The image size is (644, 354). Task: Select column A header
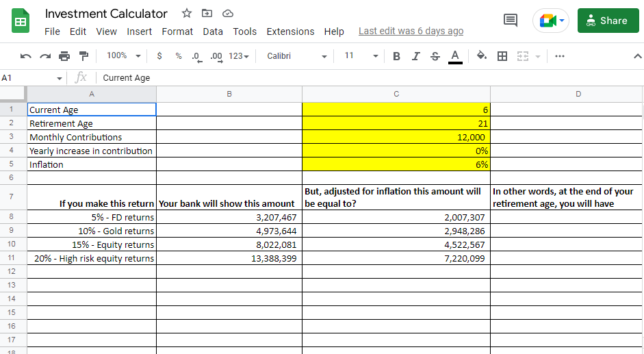pyautogui.click(x=92, y=94)
